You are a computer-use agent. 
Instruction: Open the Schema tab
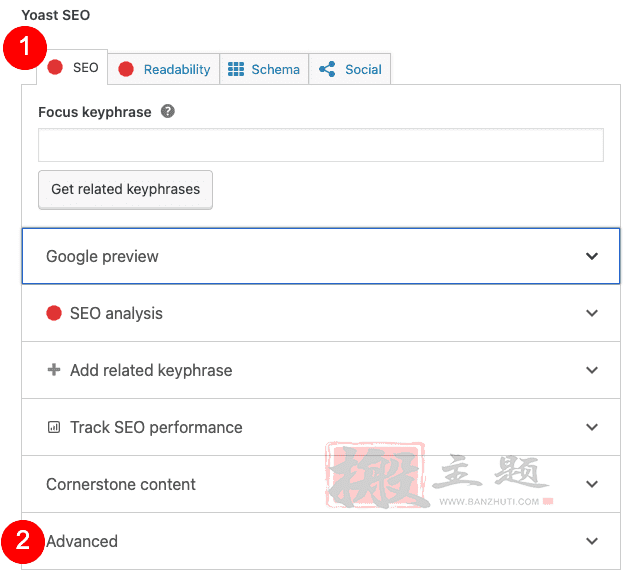click(x=275, y=69)
